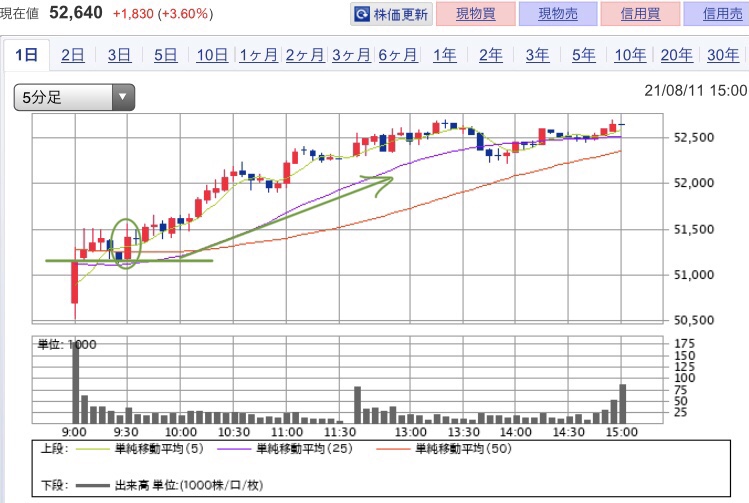Click the refresh icon in 株価更新 button
The height and width of the screenshot is (503, 749).
(x=362, y=14)
